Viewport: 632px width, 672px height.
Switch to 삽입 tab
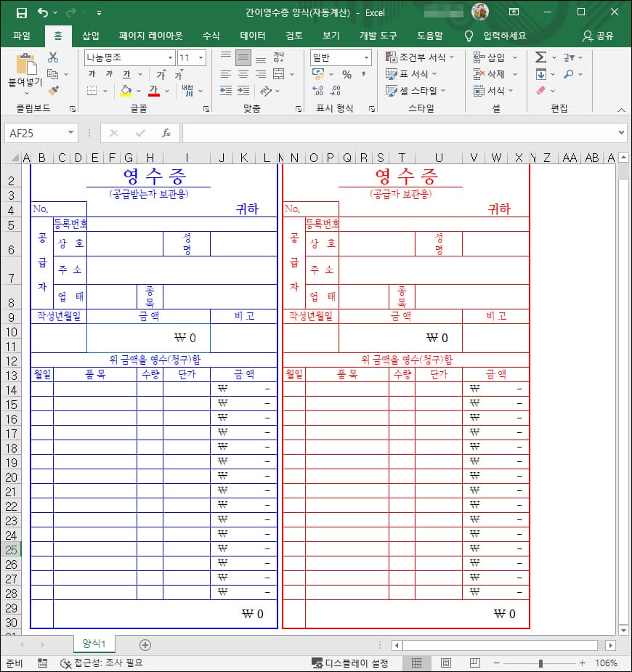tap(90, 36)
